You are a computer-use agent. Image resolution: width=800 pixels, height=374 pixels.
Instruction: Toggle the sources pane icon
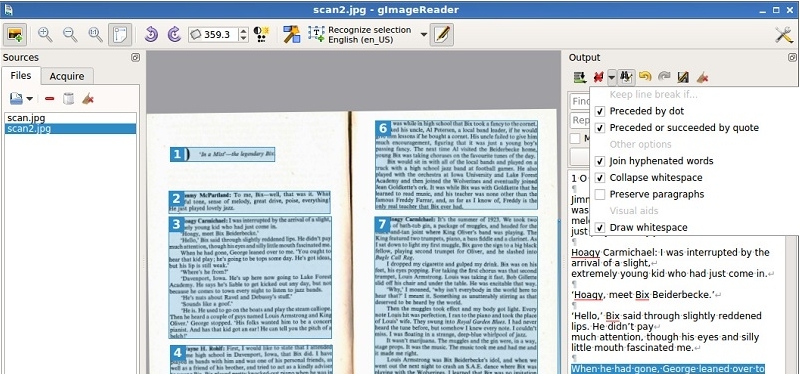point(14,35)
